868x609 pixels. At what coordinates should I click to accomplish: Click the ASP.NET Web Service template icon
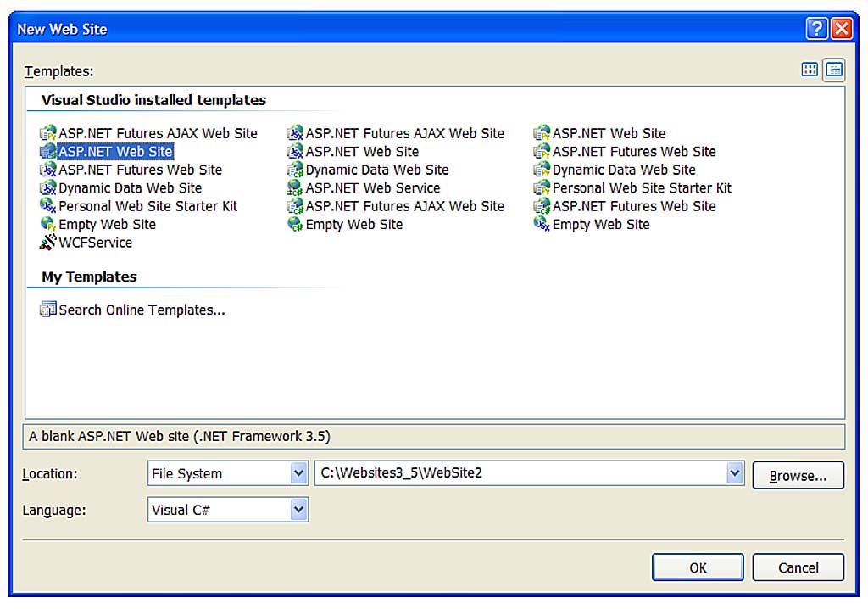(x=294, y=187)
